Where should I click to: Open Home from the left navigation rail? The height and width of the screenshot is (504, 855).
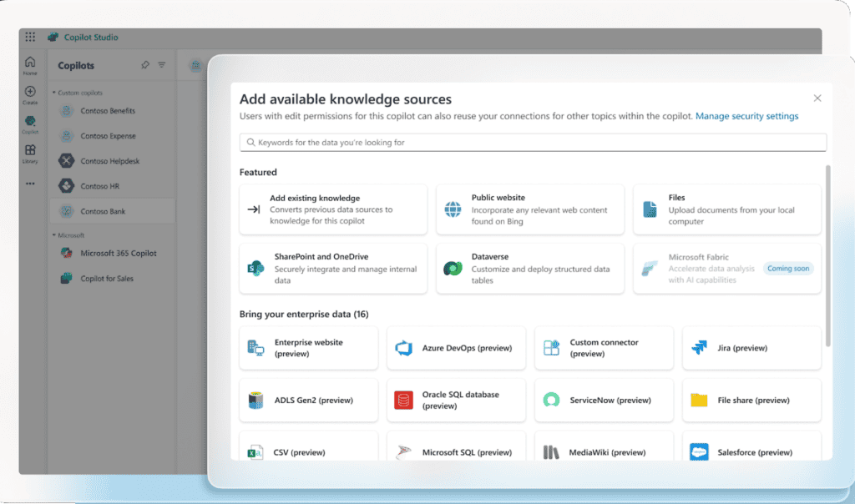coord(30,65)
